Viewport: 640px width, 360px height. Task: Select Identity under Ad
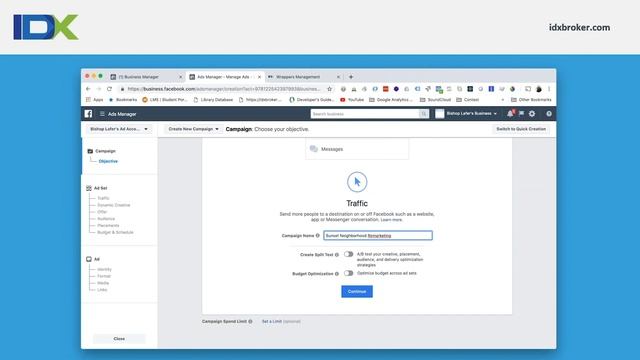tap(104, 269)
